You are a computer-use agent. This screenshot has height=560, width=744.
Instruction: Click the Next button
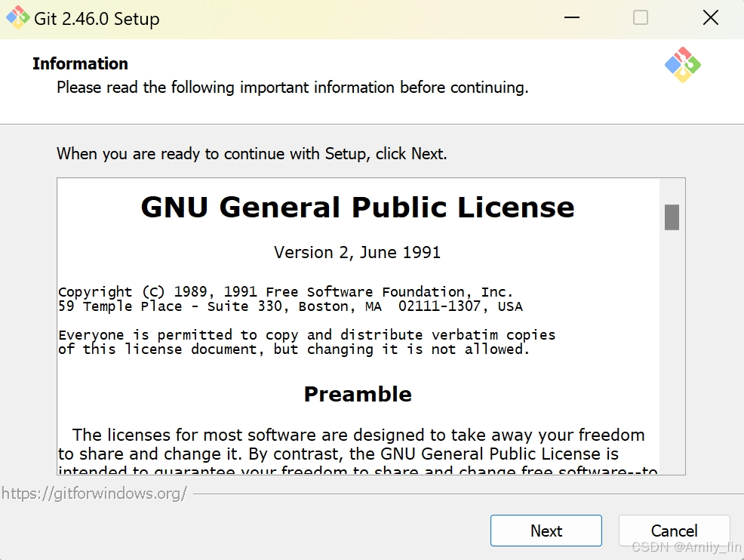pyautogui.click(x=546, y=531)
